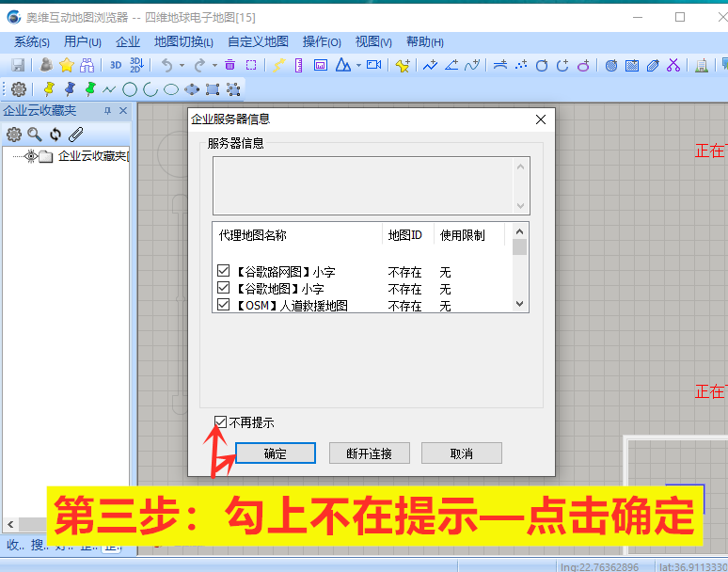Click the purple trash delete icon
Screen dimensions: 728x572
[x=229, y=65]
